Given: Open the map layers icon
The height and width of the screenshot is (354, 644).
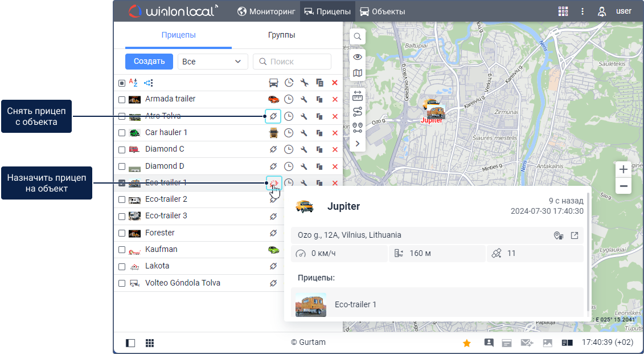Looking at the screenshot, I should (x=358, y=73).
